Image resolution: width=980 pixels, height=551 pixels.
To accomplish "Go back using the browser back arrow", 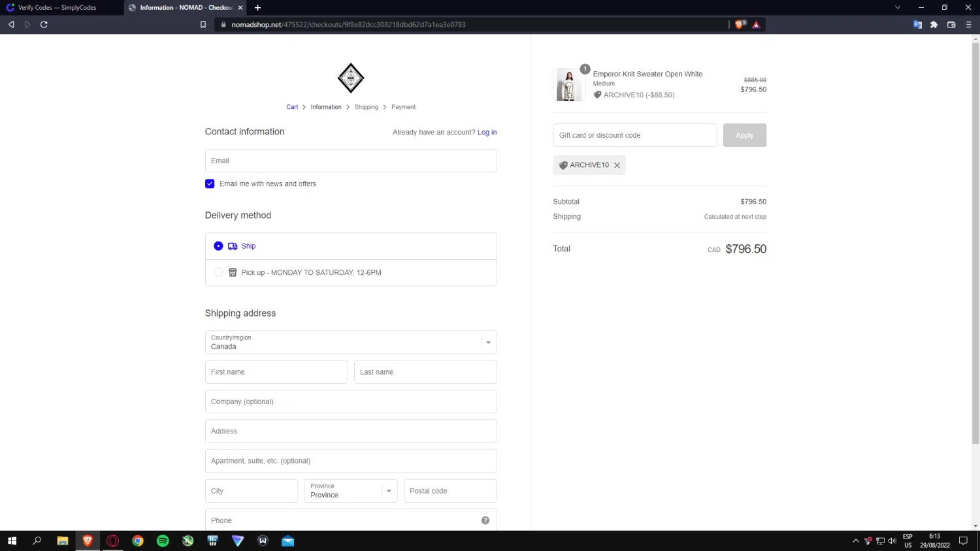I will [x=11, y=25].
